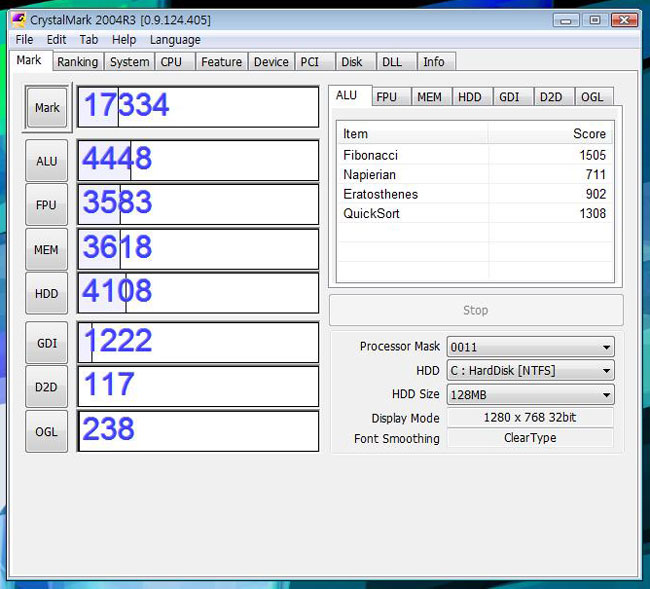Click the OGL score 238 field

(x=198, y=431)
